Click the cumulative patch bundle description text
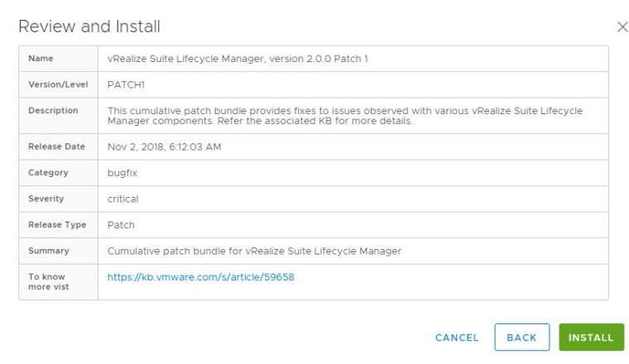This screenshot has width=629, height=364. [x=344, y=116]
